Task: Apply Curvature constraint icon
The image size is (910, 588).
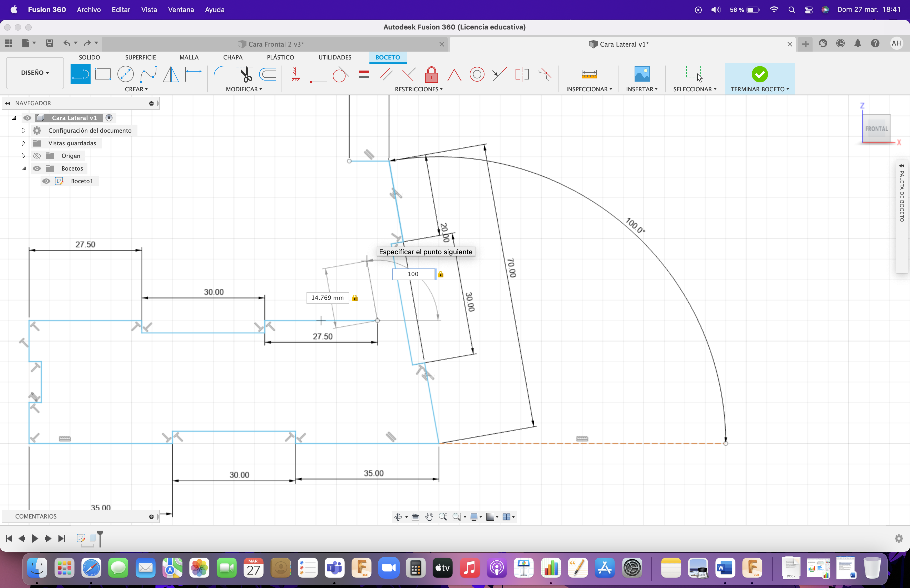Action: 545,74
